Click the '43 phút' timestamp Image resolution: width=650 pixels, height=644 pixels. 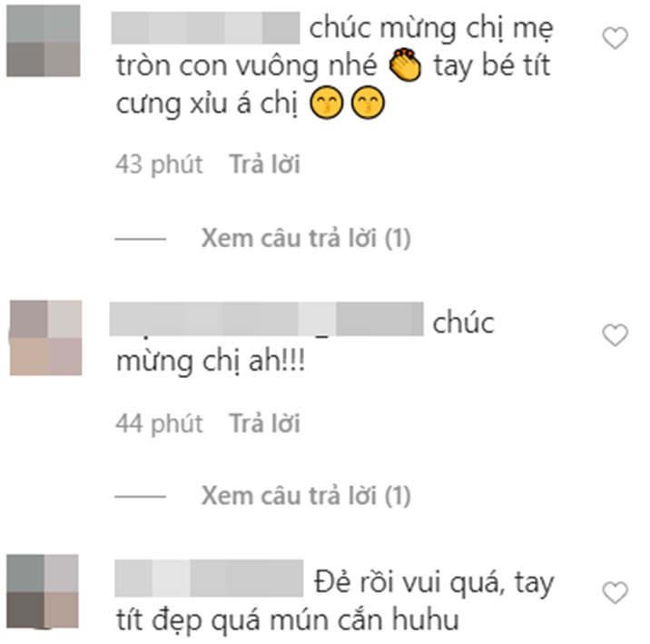pyautogui.click(x=159, y=164)
